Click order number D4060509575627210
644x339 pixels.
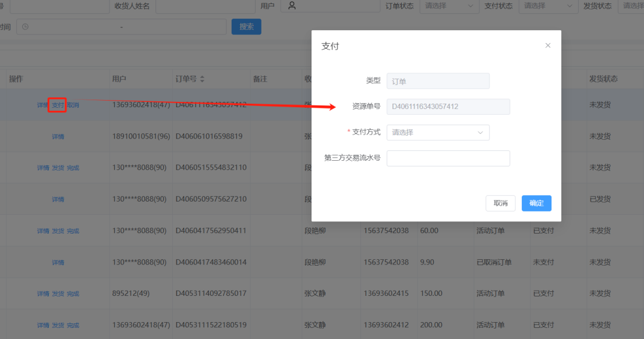click(211, 199)
